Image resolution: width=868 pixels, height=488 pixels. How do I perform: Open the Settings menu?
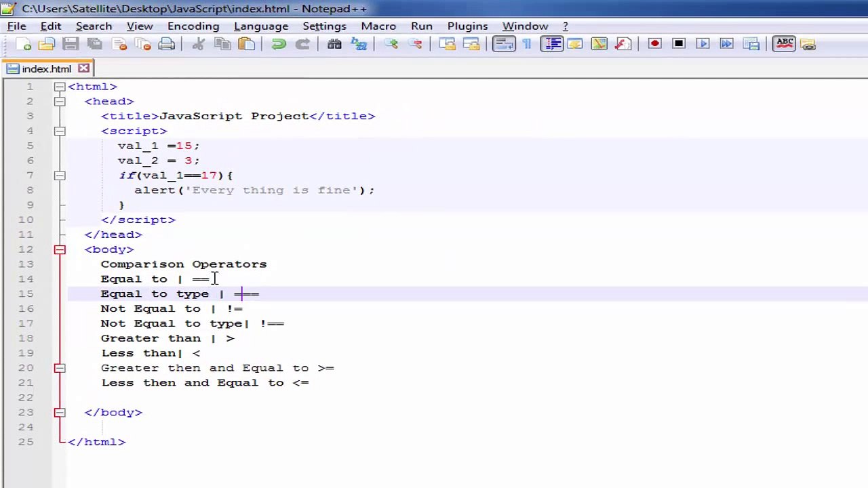[x=324, y=26]
